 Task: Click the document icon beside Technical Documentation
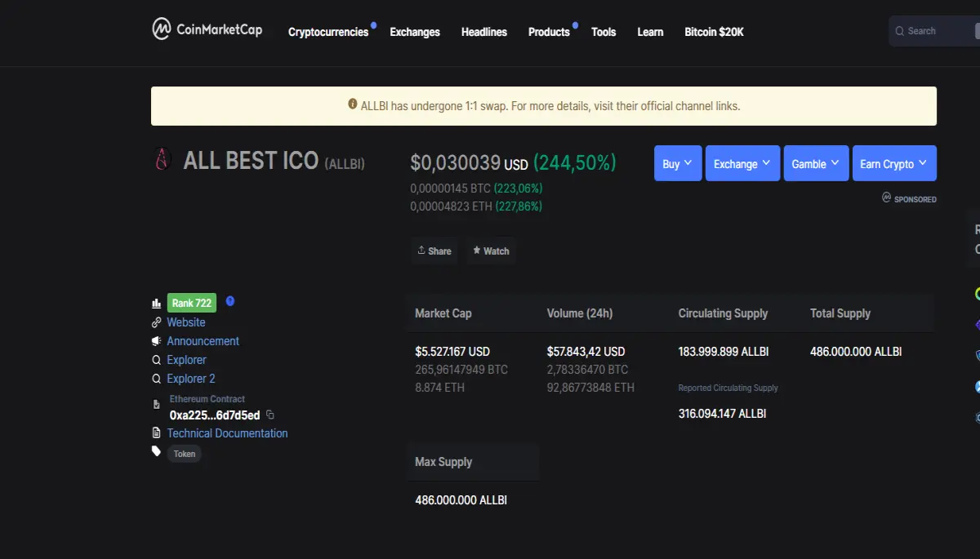coord(157,433)
